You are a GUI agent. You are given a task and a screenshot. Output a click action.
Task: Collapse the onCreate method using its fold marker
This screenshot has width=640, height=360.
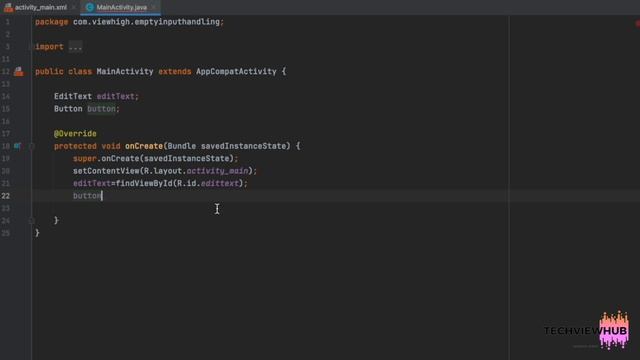[31, 146]
